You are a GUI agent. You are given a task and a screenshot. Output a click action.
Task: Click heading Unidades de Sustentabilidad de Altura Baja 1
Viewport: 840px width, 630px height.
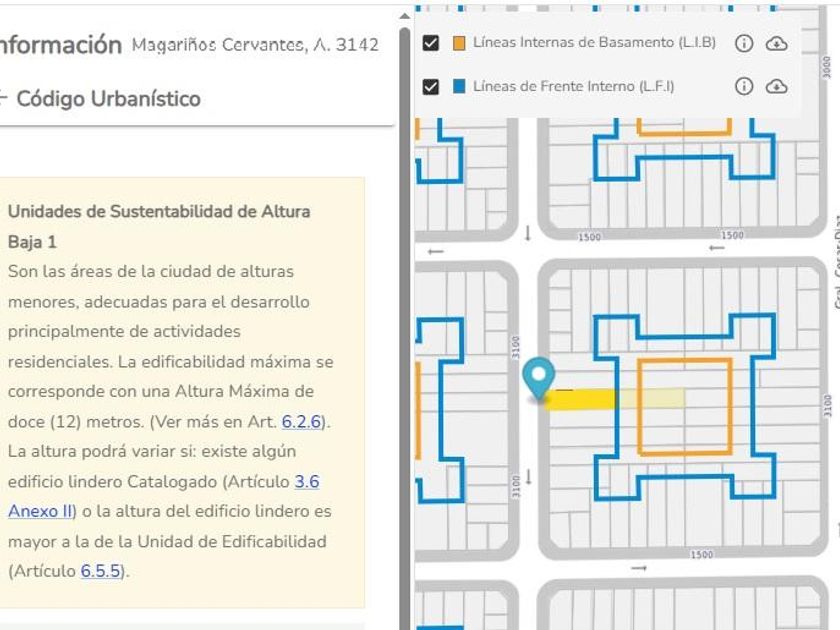(x=159, y=227)
